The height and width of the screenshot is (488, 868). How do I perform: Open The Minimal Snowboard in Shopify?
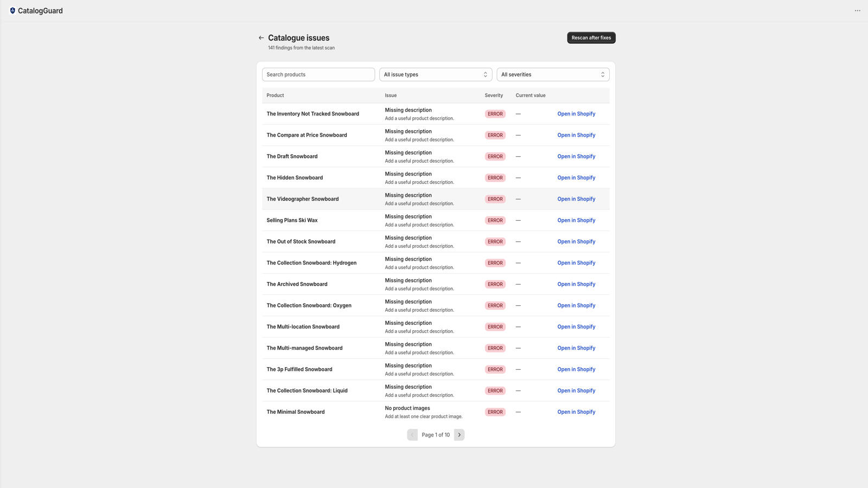[576, 412]
